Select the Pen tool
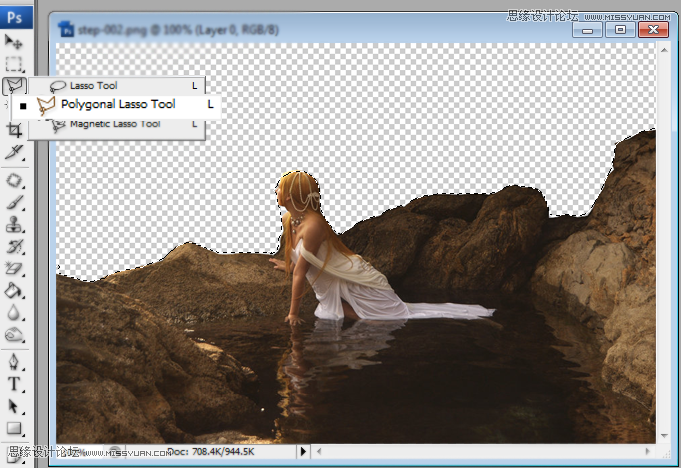This screenshot has width=681, height=468. coord(13,362)
